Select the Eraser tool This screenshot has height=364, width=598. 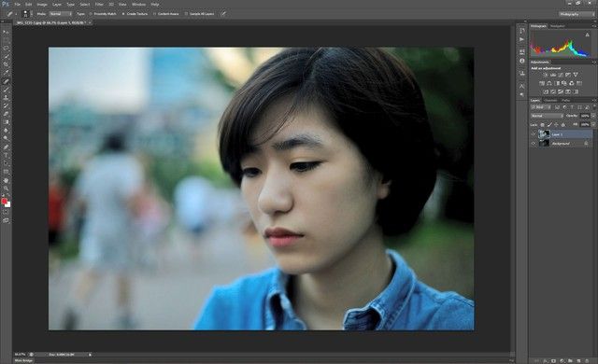coord(6,114)
